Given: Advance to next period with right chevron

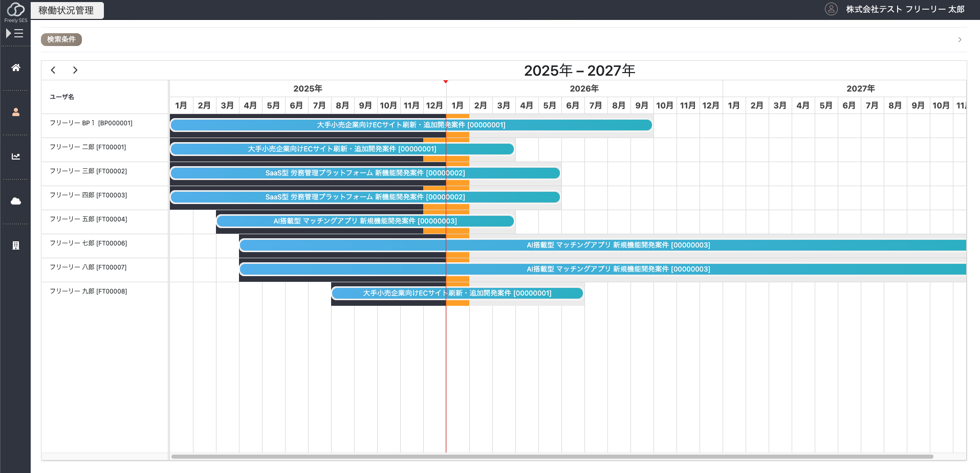Looking at the screenshot, I should click(75, 70).
